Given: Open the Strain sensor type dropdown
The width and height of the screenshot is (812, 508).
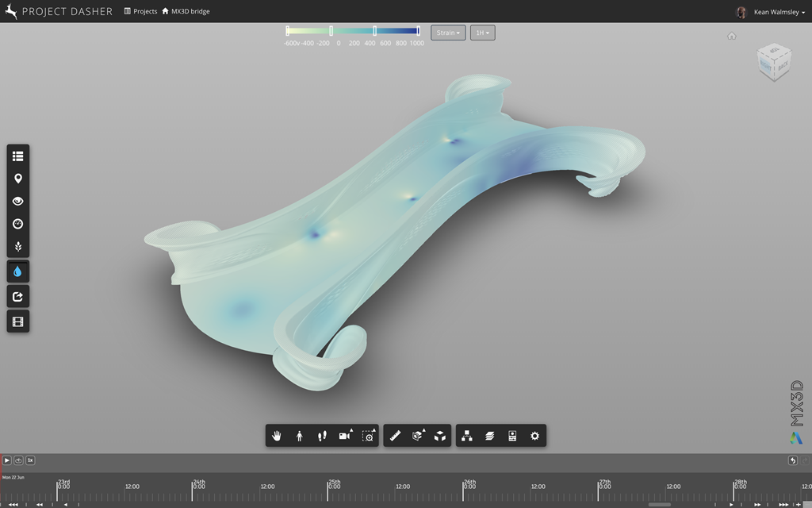Looking at the screenshot, I should pos(448,33).
